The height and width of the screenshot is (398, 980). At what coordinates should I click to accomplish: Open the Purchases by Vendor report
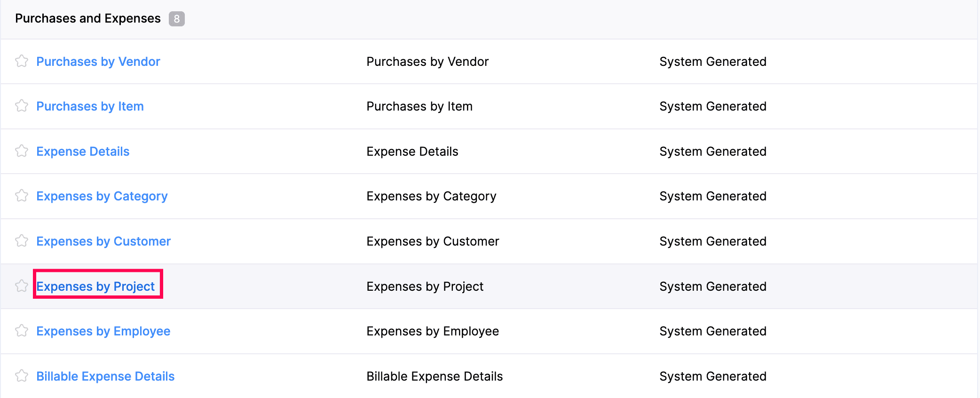(98, 62)
